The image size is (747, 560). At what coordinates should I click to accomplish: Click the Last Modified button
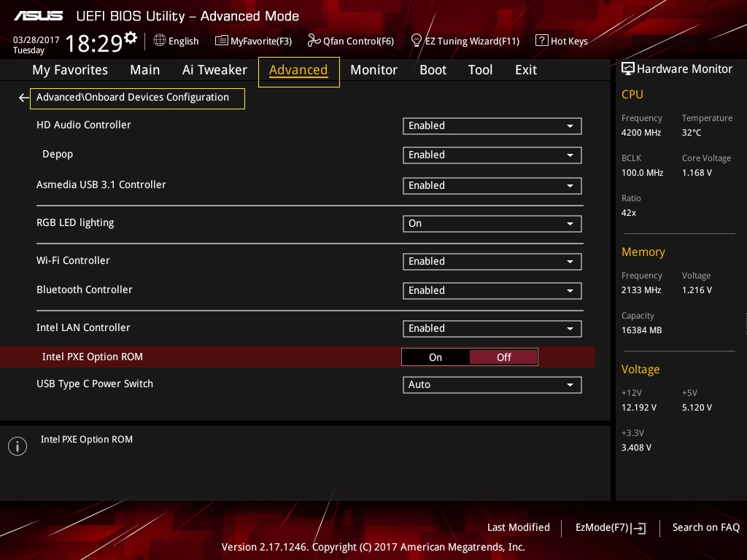tap(519, 528)
